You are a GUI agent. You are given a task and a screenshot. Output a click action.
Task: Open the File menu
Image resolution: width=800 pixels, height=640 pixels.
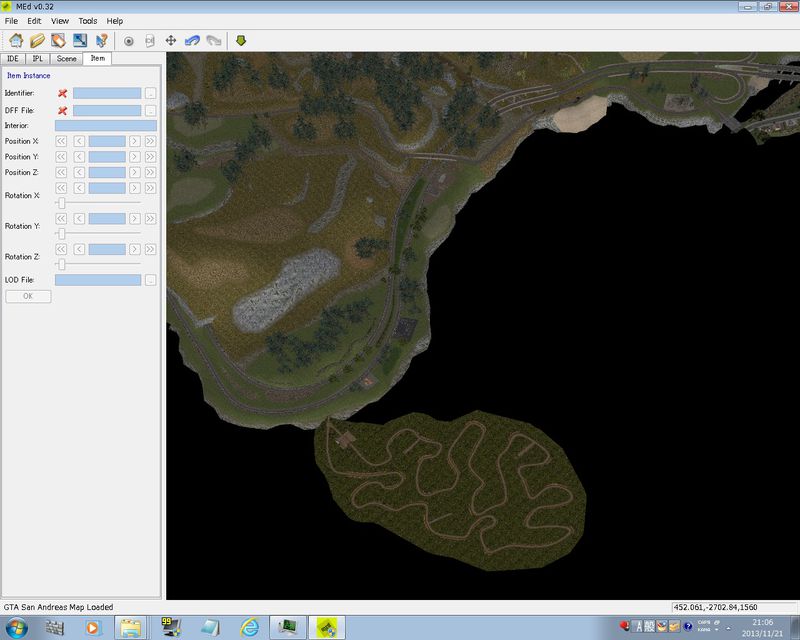(x=11, y=21)
